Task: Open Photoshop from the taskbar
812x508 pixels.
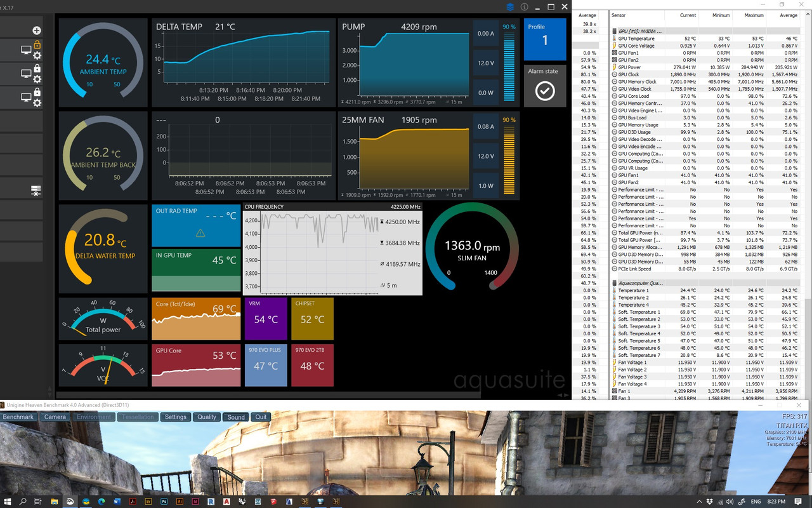Action: coord(164,502)
